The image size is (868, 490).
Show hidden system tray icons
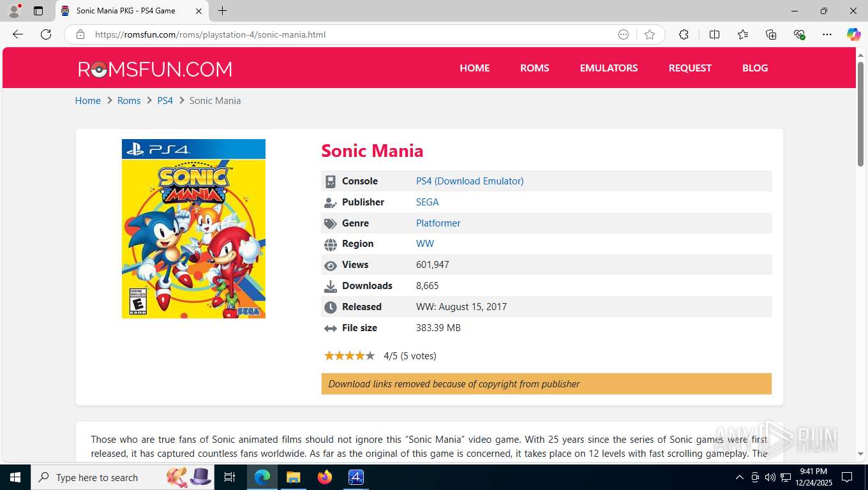click(x=740, y=477)
